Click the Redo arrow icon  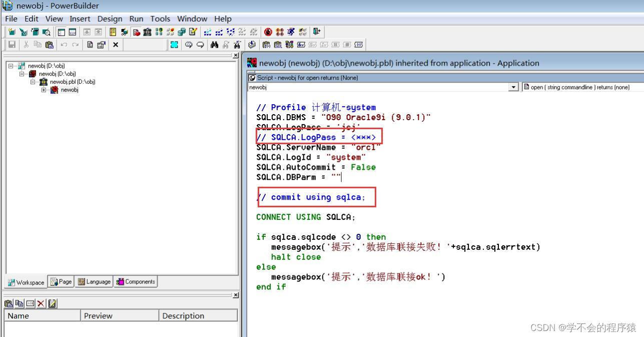click(76, 45)
